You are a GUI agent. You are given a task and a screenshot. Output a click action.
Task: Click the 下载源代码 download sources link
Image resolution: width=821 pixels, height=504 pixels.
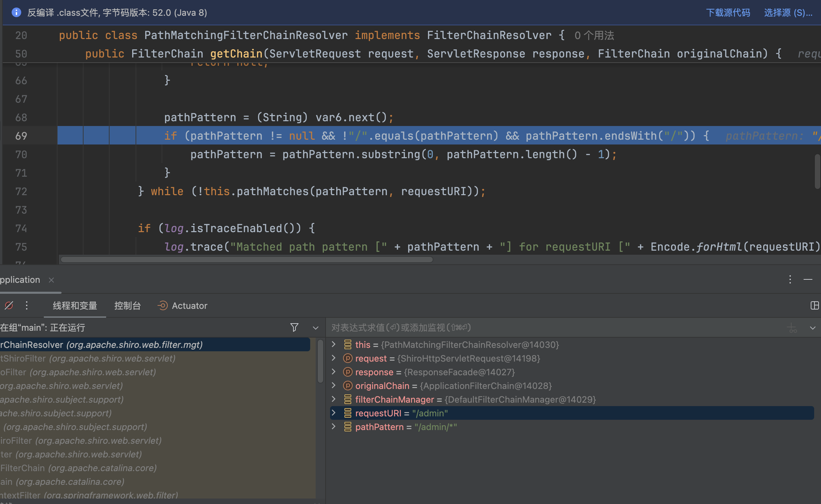(728, 13)
